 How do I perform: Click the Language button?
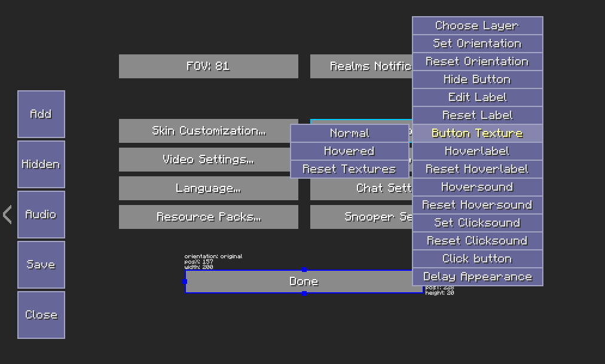point(209,188)
